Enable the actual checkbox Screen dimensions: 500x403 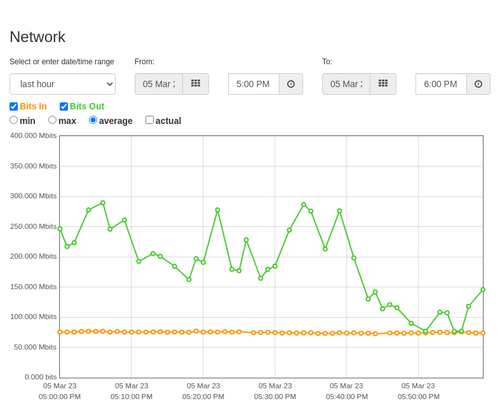click(x=150, y=120)
